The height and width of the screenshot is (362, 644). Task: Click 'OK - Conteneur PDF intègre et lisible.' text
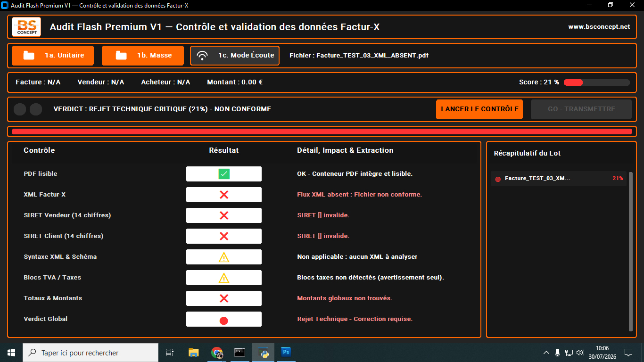pos(355,174)
